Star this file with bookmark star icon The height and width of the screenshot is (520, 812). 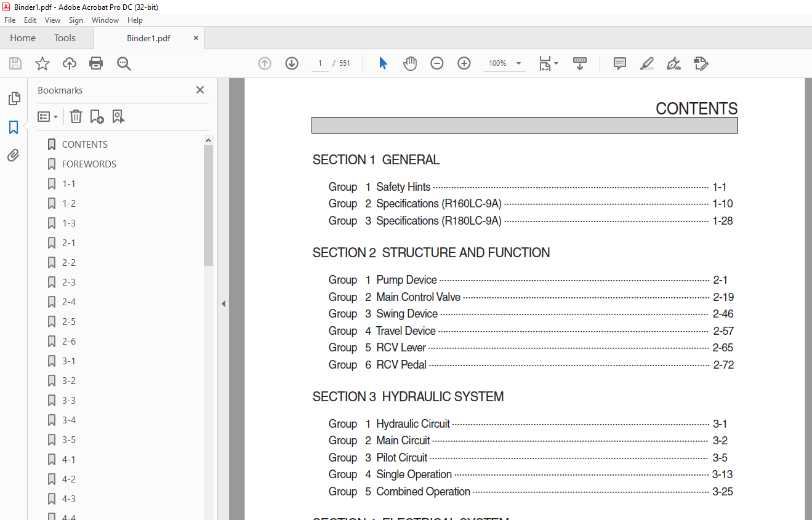42,63
